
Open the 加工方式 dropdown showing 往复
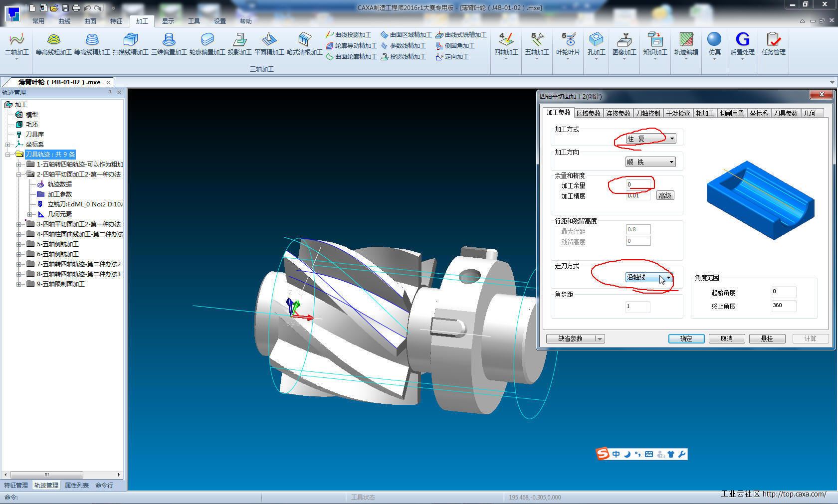coord(650,139)
